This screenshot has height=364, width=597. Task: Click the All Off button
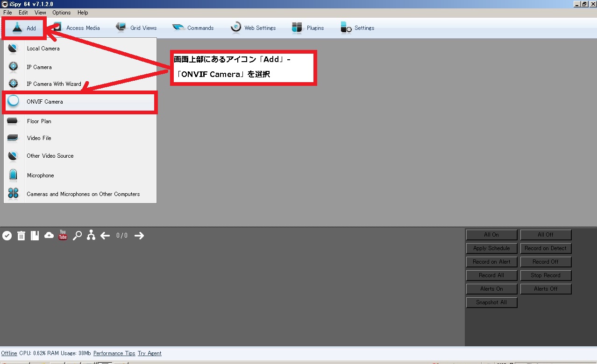(546, 235)
